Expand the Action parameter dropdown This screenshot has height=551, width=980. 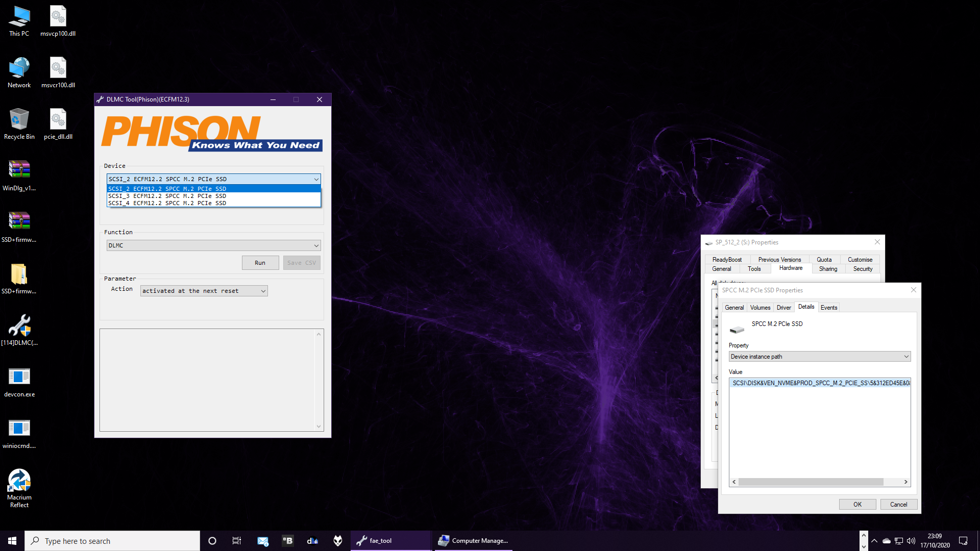pos(204,291)
